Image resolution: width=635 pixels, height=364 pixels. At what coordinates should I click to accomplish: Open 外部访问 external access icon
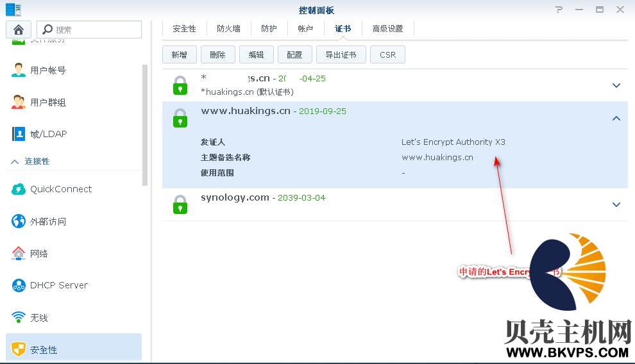(x=18, y=221)
